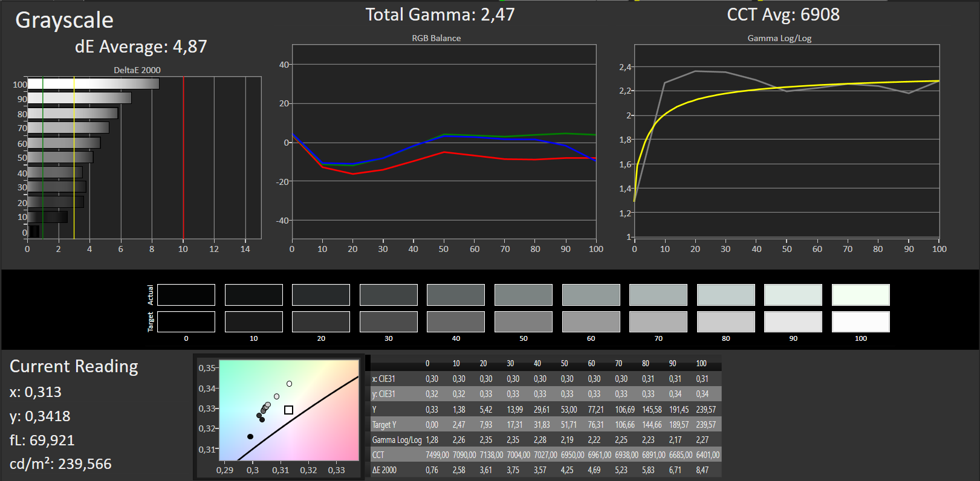Screen dimensions: 980x481
Task: Pick the Target swatch for level 0
Action: point(186,321)
